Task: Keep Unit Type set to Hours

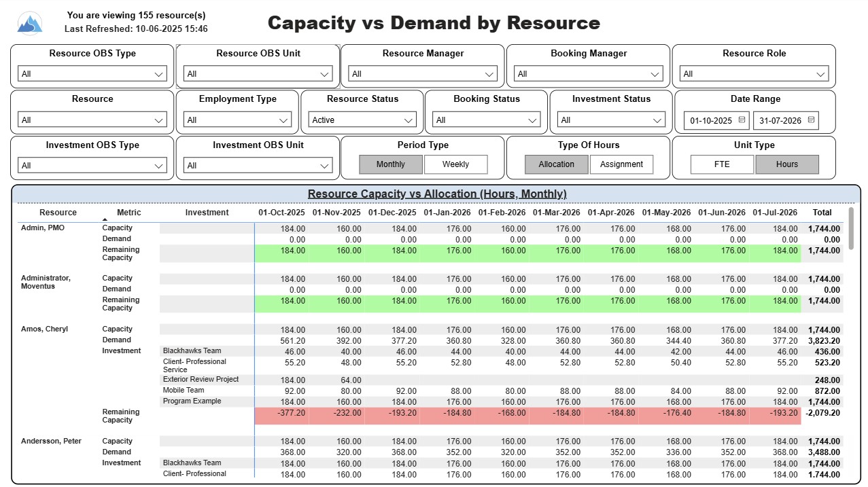Action: pyautogui.click(x=786, y=164)
